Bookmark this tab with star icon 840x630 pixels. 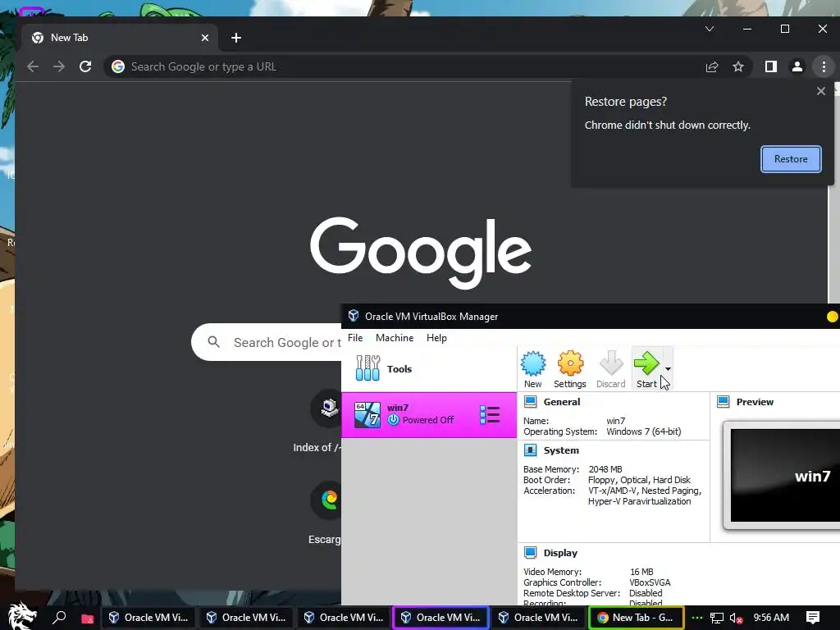click(738, 66)
